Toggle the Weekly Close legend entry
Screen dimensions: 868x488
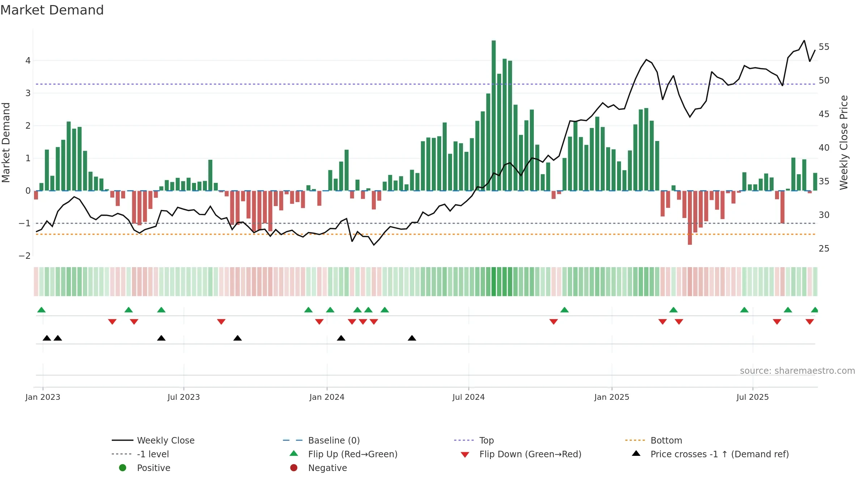click(153, 440)
